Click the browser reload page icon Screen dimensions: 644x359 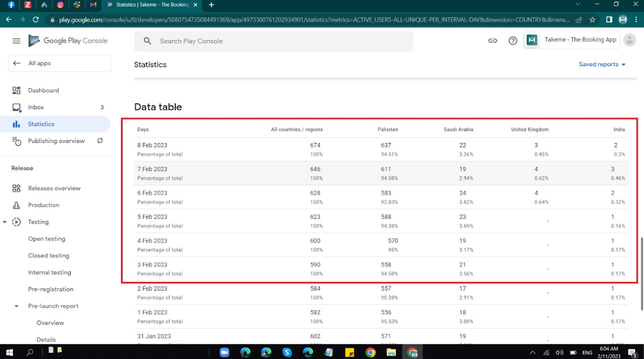click(36, 20)
